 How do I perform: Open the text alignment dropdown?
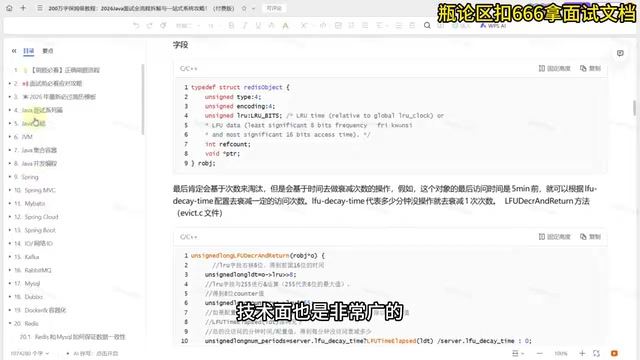382,25
